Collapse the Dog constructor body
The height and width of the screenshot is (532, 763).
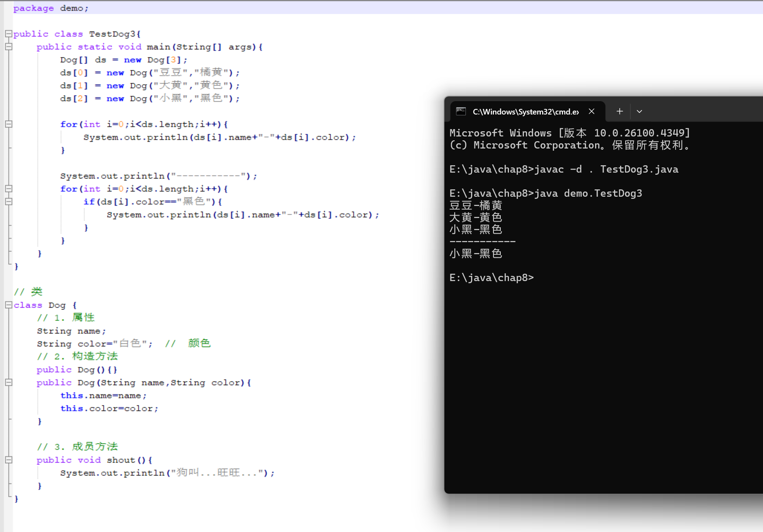tap(8, 382)
